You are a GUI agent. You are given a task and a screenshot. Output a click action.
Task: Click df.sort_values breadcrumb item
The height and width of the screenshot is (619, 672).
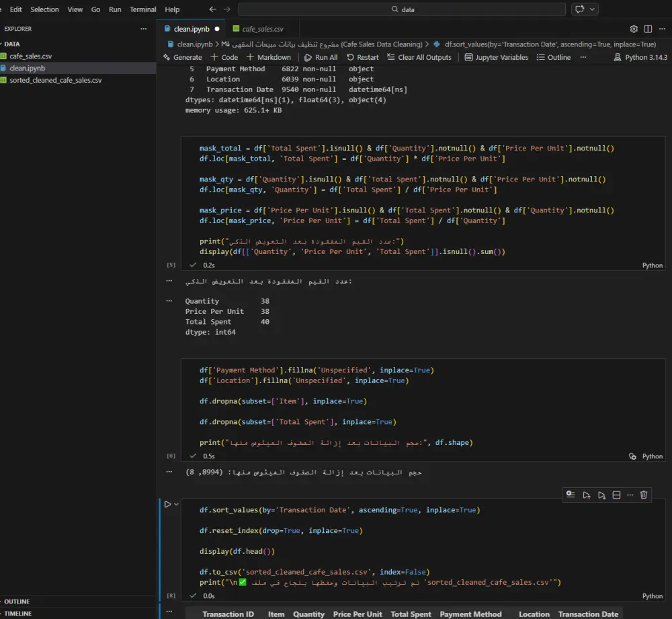click(x=545, y=44)
